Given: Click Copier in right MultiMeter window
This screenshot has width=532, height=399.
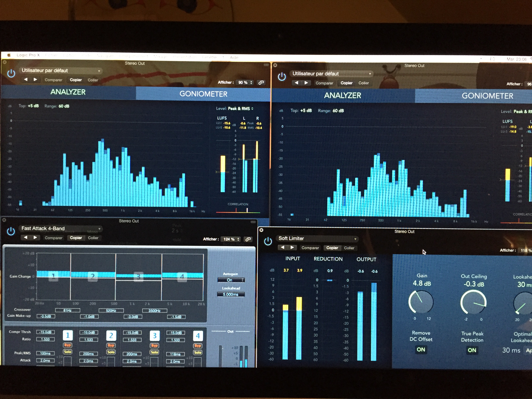Looking at the screenshot, I should [x=346, y=83].
